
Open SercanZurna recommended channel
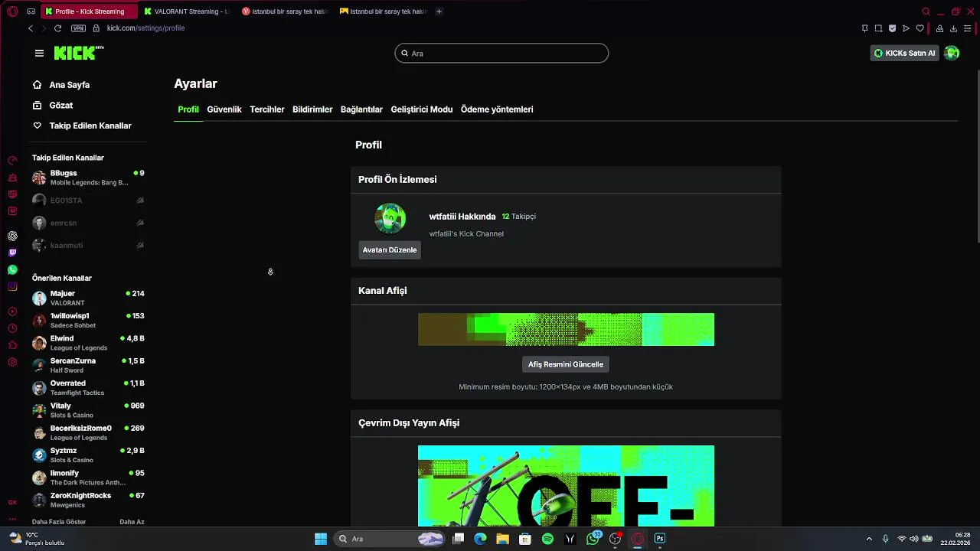point(88,365)
